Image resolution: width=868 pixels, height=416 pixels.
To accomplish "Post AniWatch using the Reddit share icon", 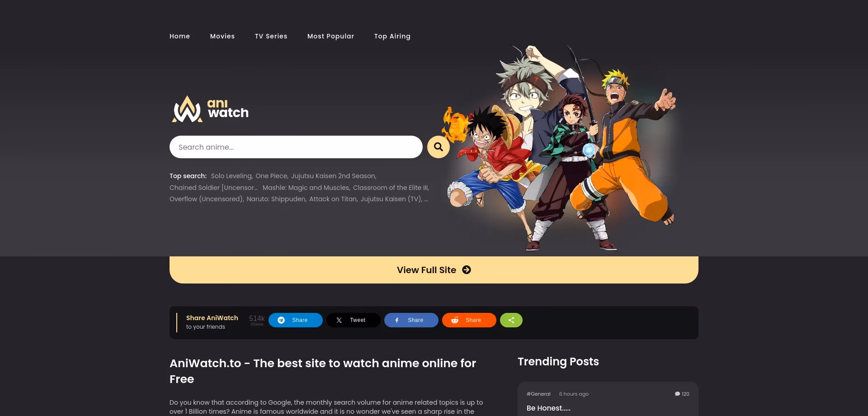I will click(455, 320).
